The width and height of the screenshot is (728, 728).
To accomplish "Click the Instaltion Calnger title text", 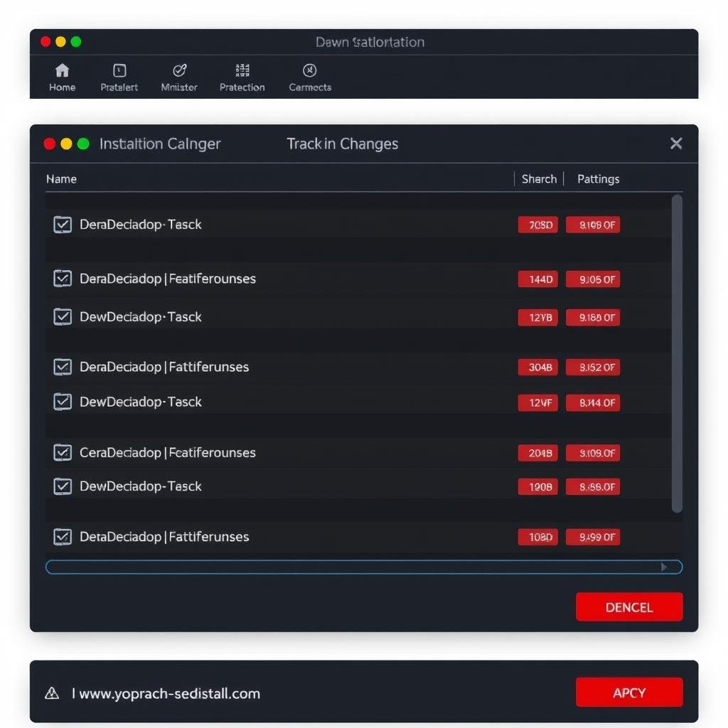I will [x=160, y=144].
